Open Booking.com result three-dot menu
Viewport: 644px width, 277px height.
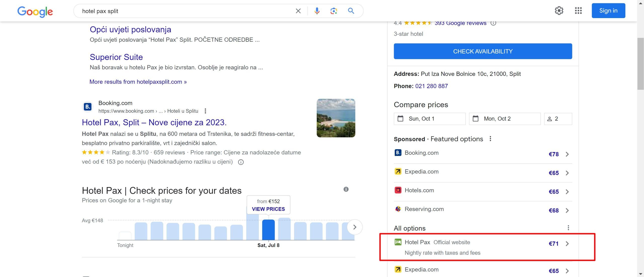coord(206,111)
